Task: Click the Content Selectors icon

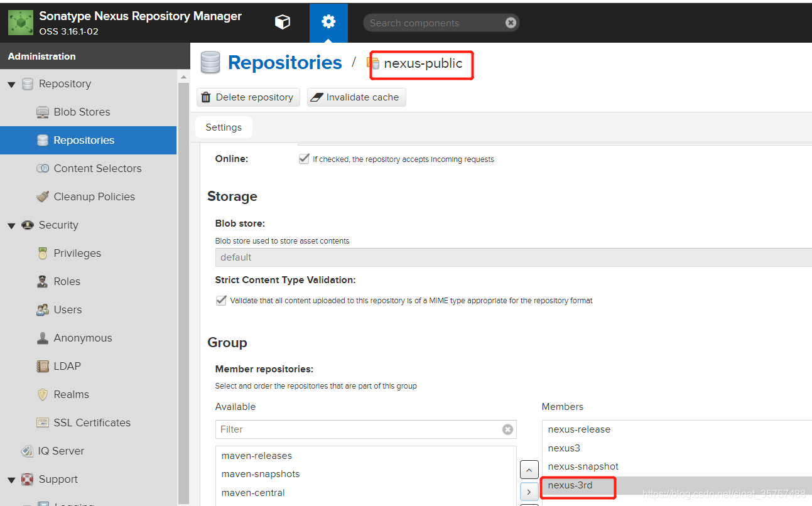Action: pyautogui.click(x=43, y=169)
